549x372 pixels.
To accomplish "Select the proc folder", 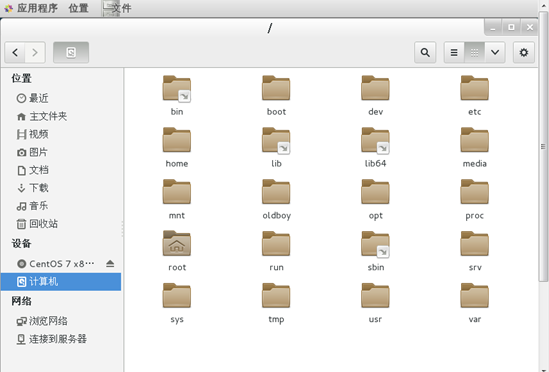I will [x=474, y=192].
